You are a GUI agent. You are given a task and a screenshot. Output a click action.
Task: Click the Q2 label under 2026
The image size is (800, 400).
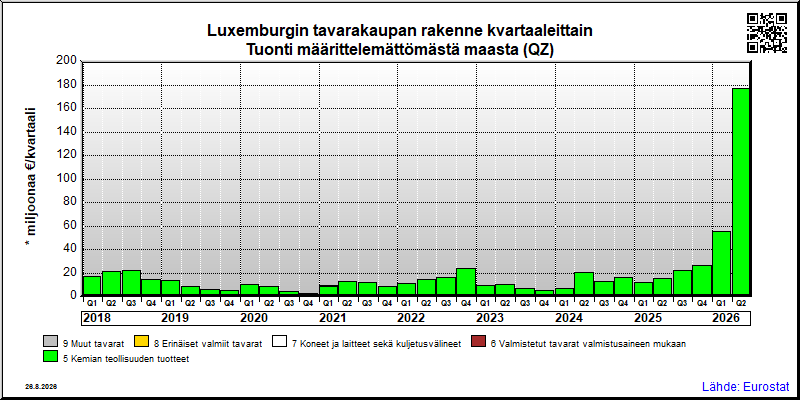[x=741, y=303]
